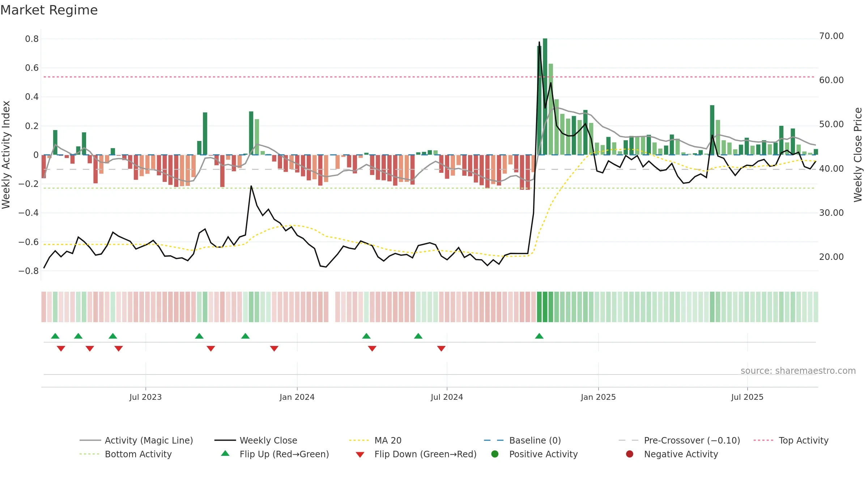This screenshot has width=868, height=488.
Task: Click the last red flip-down marker near Jul 2024
Action: (x=441, y=348)
